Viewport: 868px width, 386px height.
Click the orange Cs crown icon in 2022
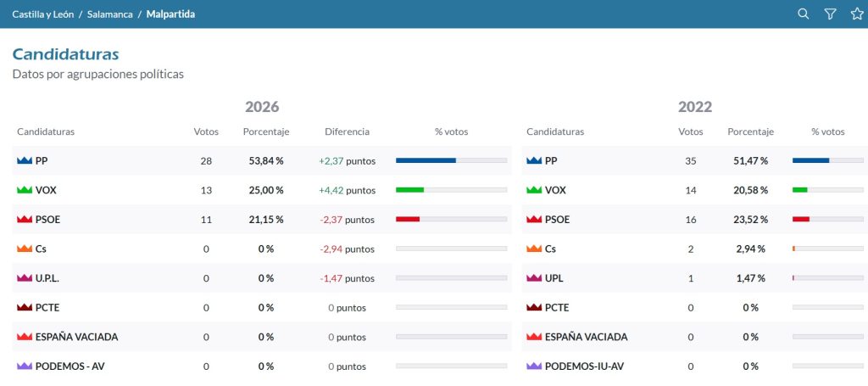(534, 249)
